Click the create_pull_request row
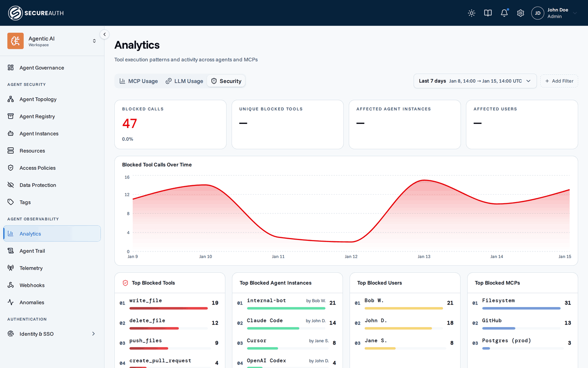This screenshot has height=368, width=588. tap(170, 362)
